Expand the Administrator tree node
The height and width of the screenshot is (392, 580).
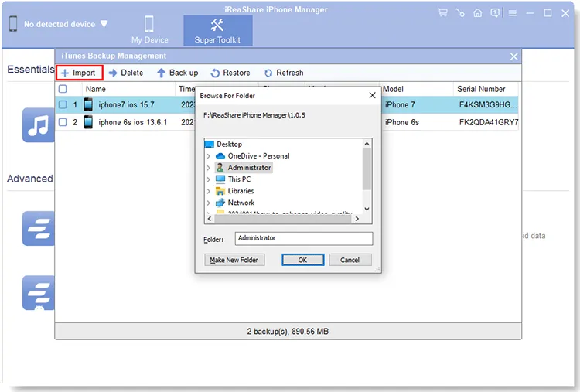coord(209,168)
